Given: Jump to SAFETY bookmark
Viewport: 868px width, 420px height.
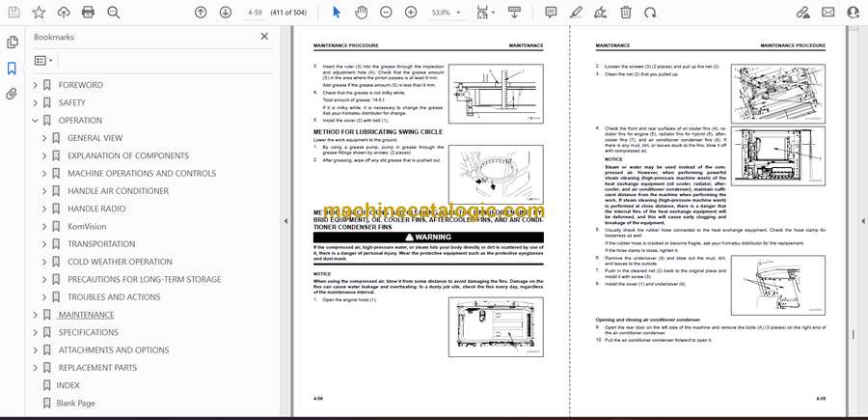Looking at the screenshot, I should pos(72,102).
